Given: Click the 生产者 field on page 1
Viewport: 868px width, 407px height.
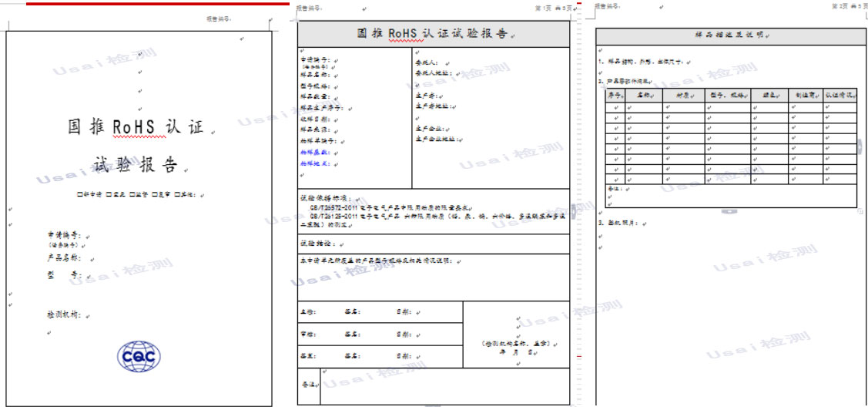Looking at the screenshot, I should (428, 96).
